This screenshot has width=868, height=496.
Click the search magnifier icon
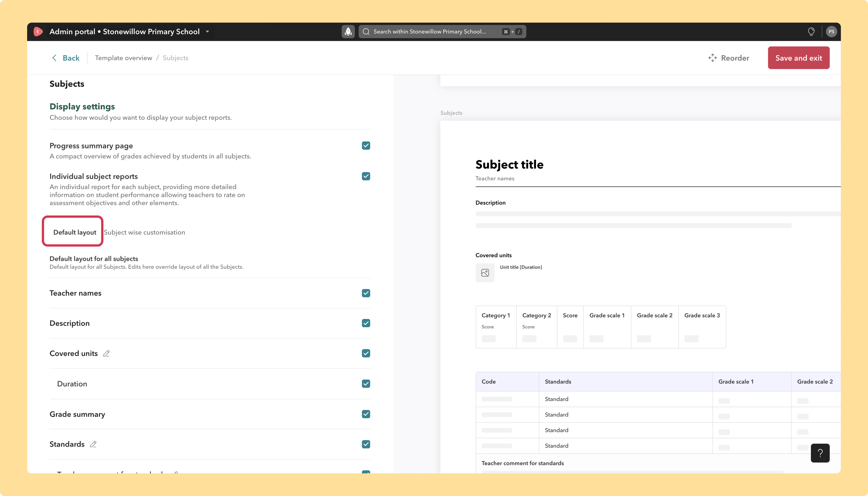pos(366,32)
